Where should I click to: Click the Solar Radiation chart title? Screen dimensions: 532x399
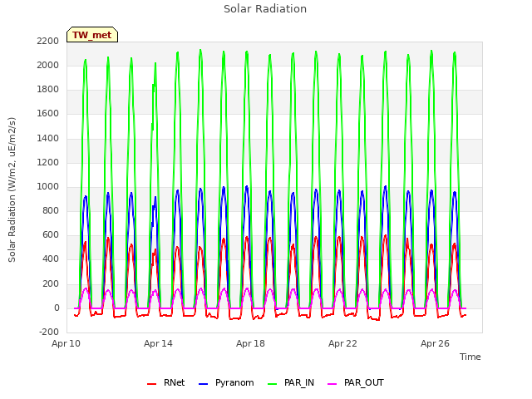click(265, 9)
